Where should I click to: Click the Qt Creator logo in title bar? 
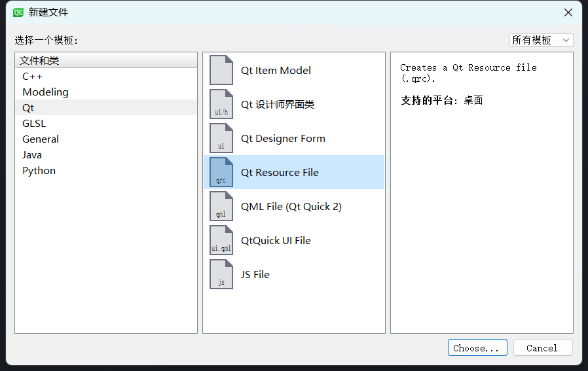pos(18,12)
